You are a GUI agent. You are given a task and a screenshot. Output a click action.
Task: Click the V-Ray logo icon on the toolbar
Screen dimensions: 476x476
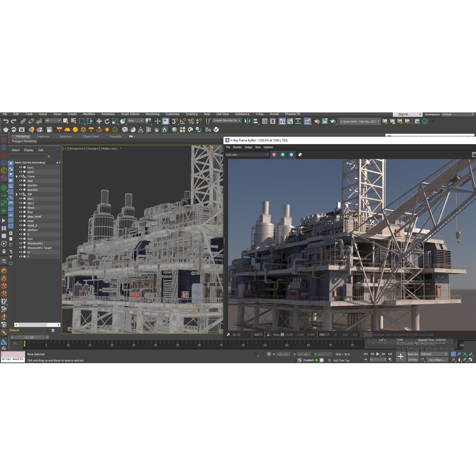pyautogui.click(x=216, y=130)
